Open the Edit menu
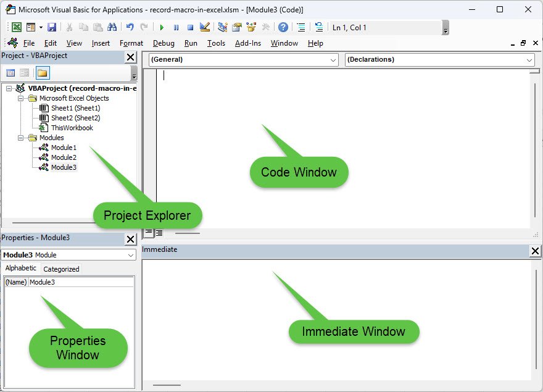The width and height of the screenshot is (543, 392). (51, 43)
